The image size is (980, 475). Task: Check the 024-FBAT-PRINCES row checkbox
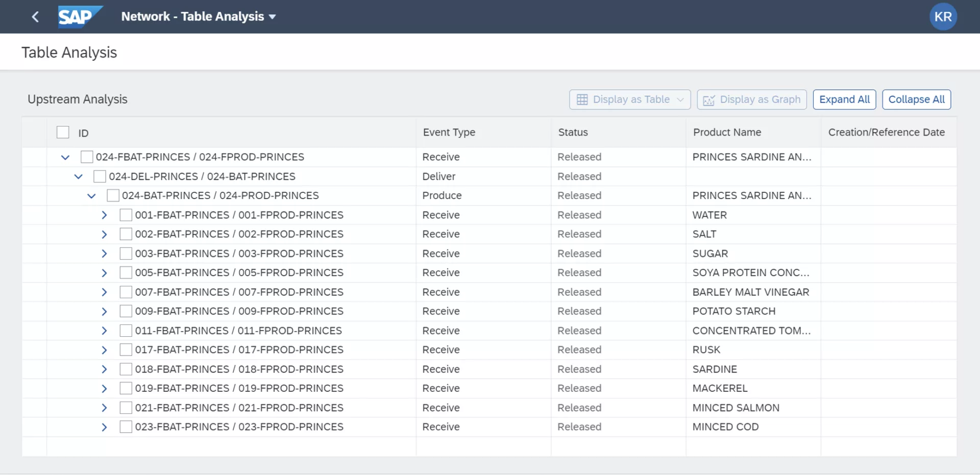coord(87,157)
